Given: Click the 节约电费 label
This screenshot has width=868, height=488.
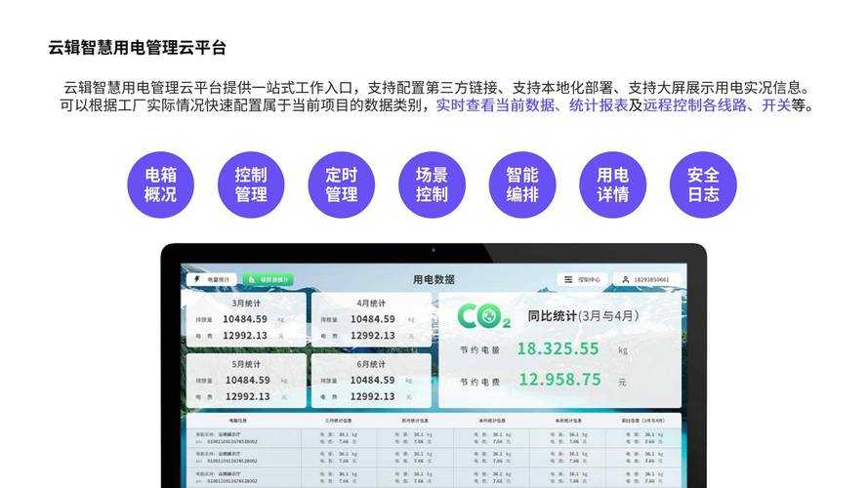Looking at the screenshot, I should click(x=480, y=382).
